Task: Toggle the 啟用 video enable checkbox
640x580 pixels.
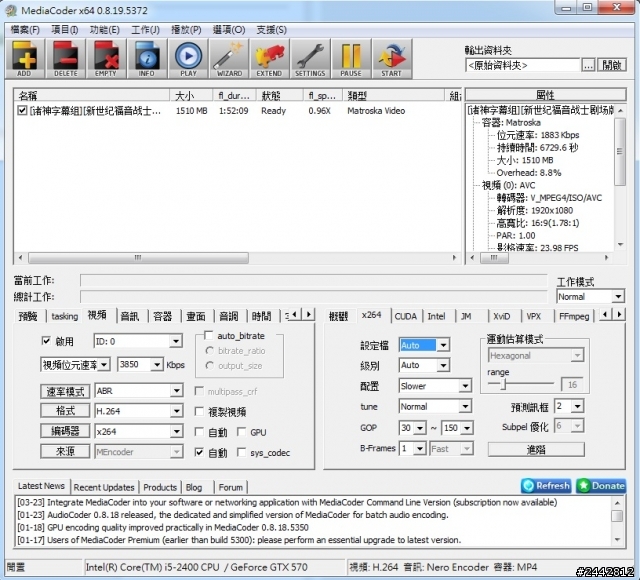Action: tap(46, 341)
